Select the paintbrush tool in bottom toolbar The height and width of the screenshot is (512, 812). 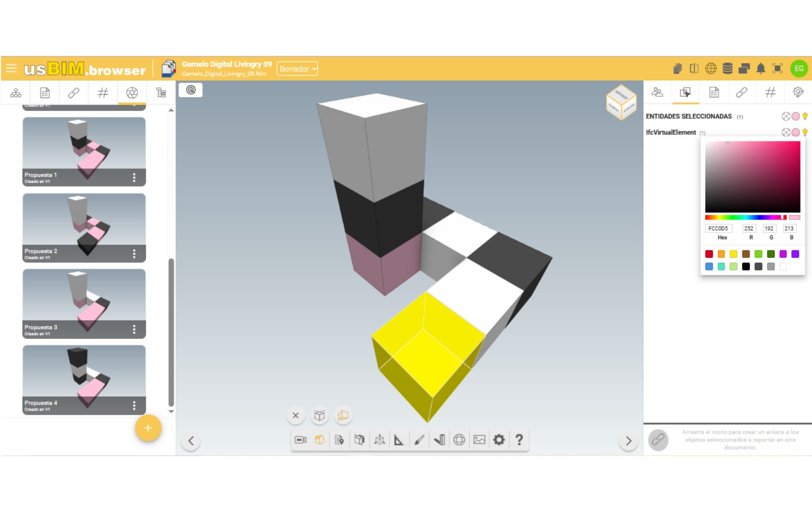[x=419, y=440]
